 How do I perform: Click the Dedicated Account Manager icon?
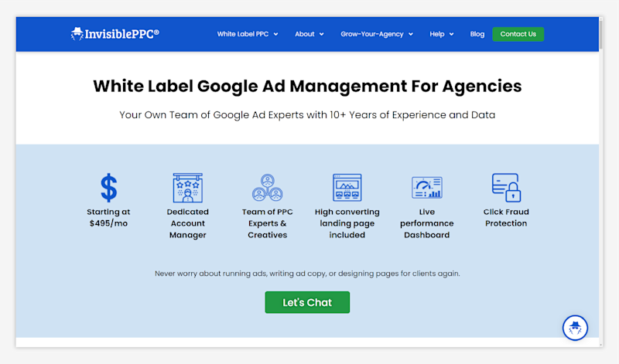pos(187,188)
